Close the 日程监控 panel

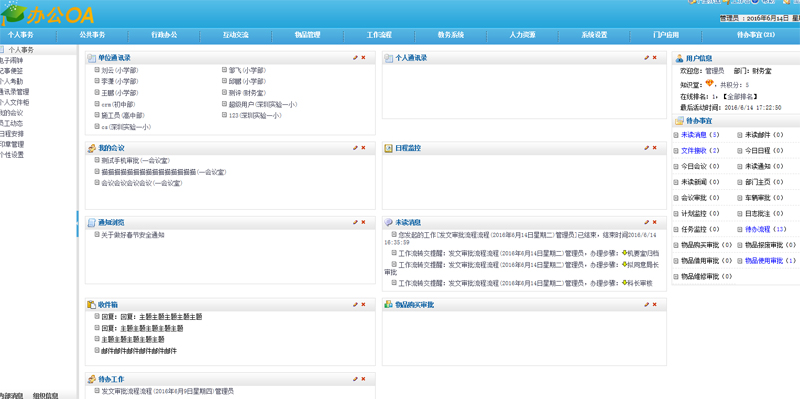click(x=655, y=147)
